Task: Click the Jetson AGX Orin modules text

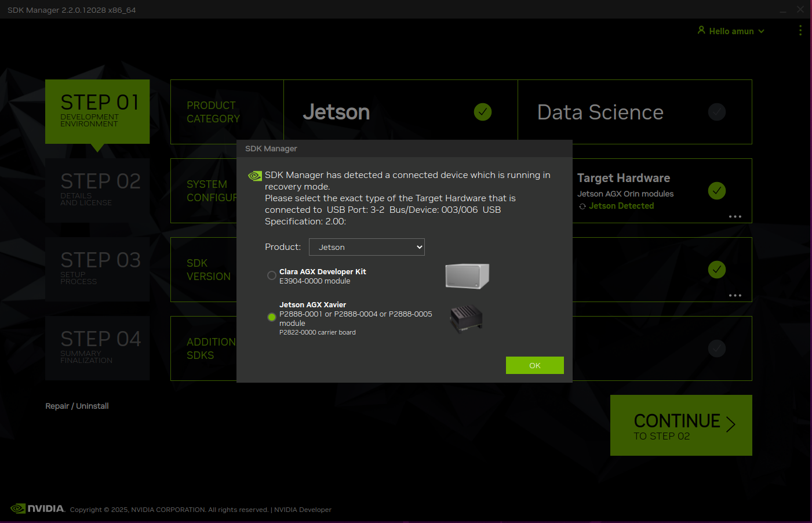Action: pyautogui.click(x=625, y=194)
